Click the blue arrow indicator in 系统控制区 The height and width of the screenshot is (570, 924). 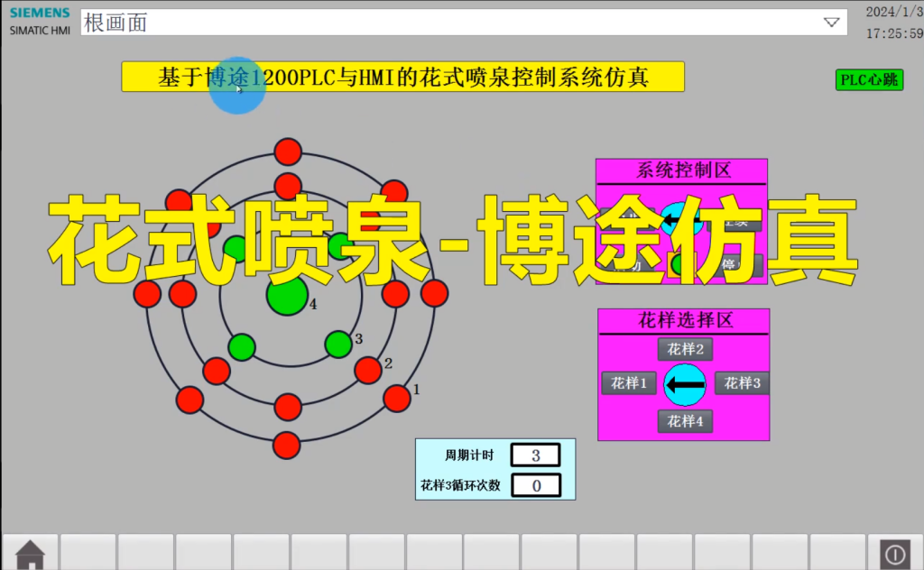pos(682,219)
